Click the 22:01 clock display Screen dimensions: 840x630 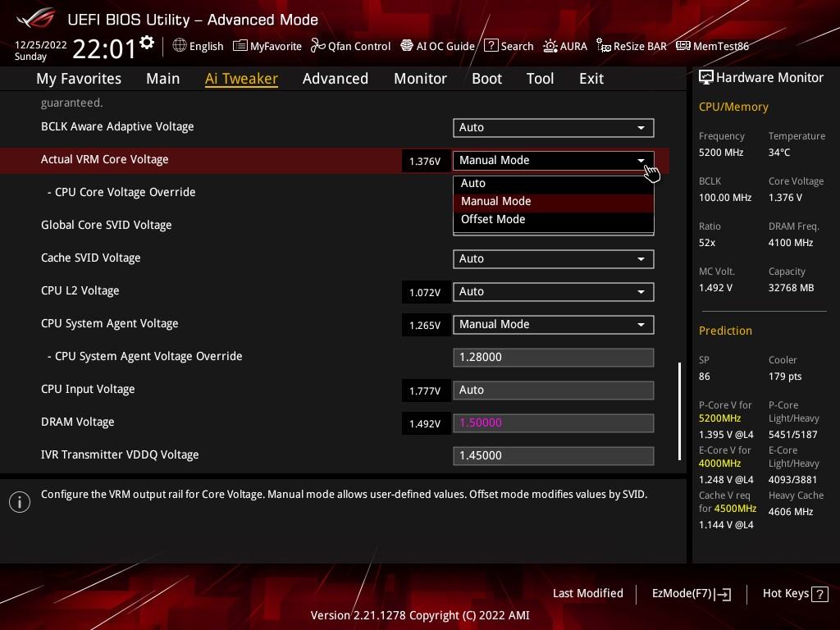click(104, 48)
